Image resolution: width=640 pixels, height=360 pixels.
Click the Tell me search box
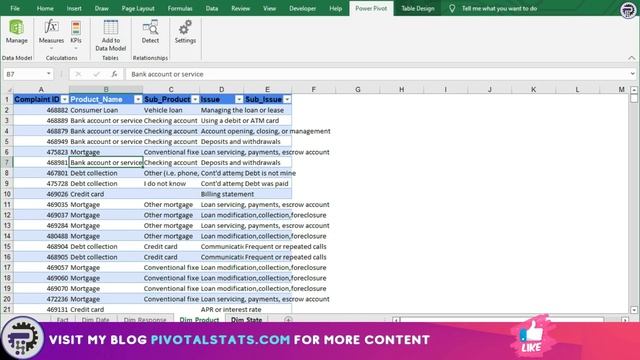coord(499,8)
